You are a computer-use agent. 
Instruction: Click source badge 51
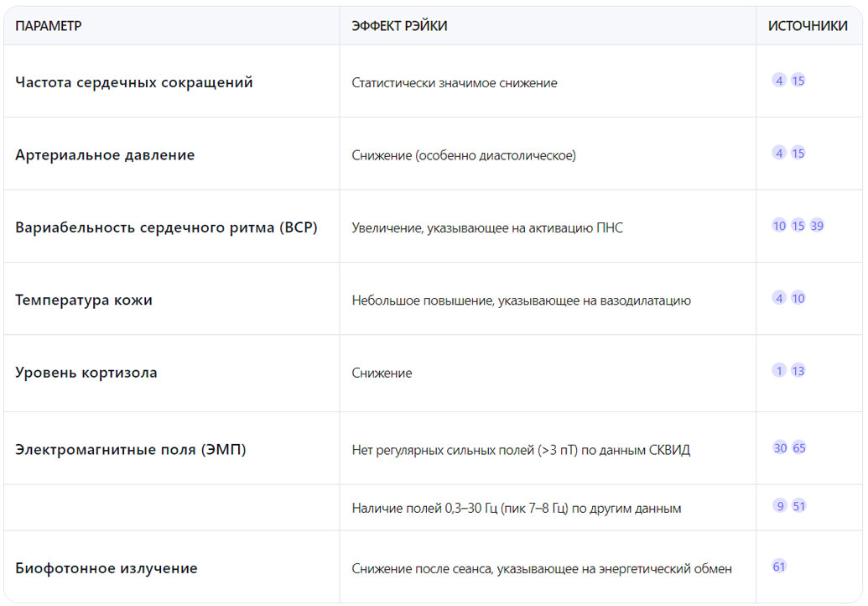(799, 505)
